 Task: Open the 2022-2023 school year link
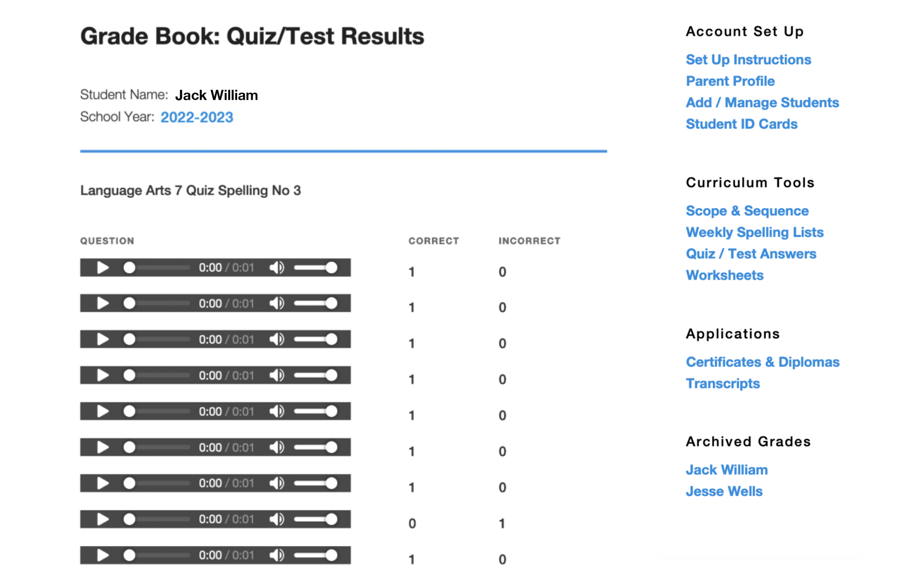[197, 117]
